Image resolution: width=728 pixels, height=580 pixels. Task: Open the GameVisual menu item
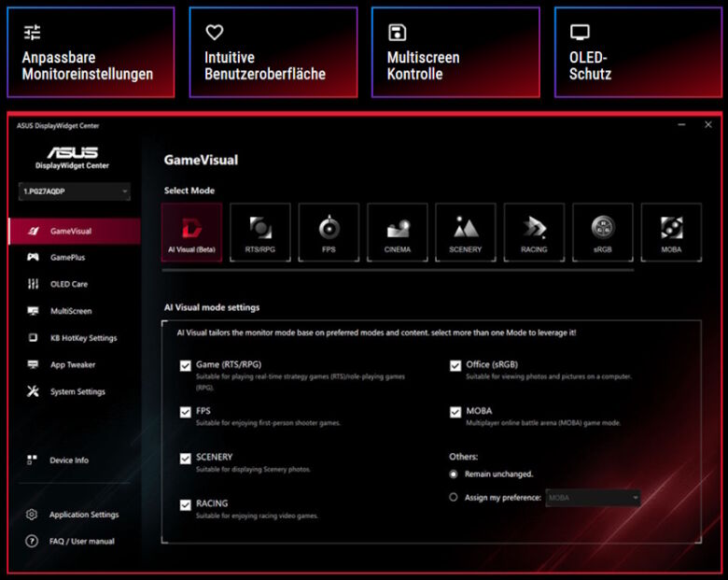(75, 231)
